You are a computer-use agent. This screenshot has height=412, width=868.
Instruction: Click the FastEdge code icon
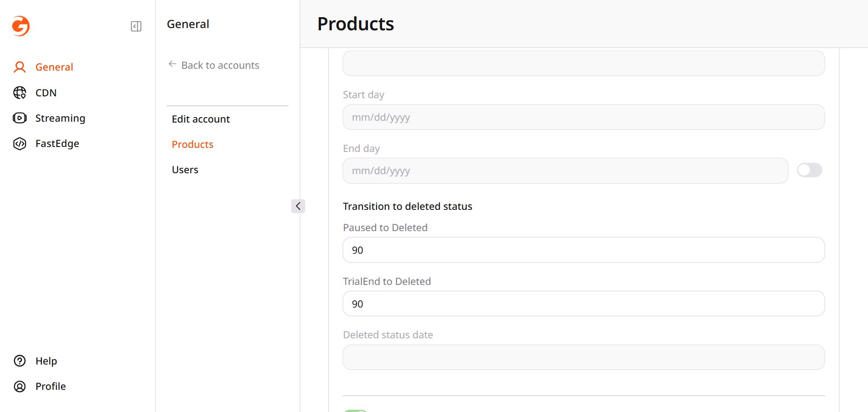(x=20, y=143)
